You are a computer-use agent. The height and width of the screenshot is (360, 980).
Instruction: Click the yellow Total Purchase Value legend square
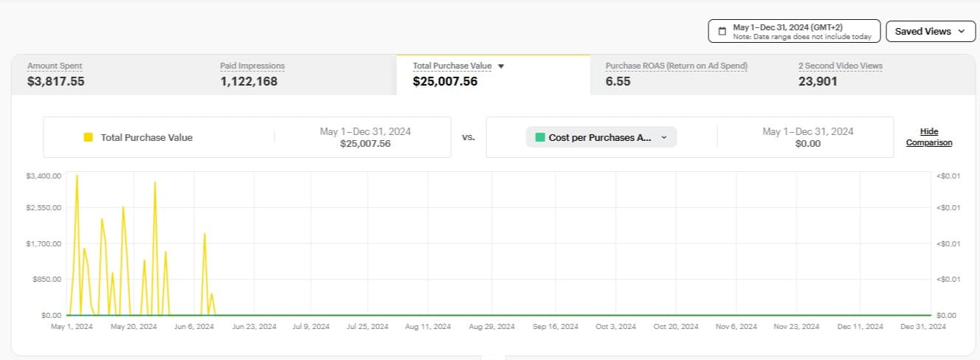pos(89,137)
